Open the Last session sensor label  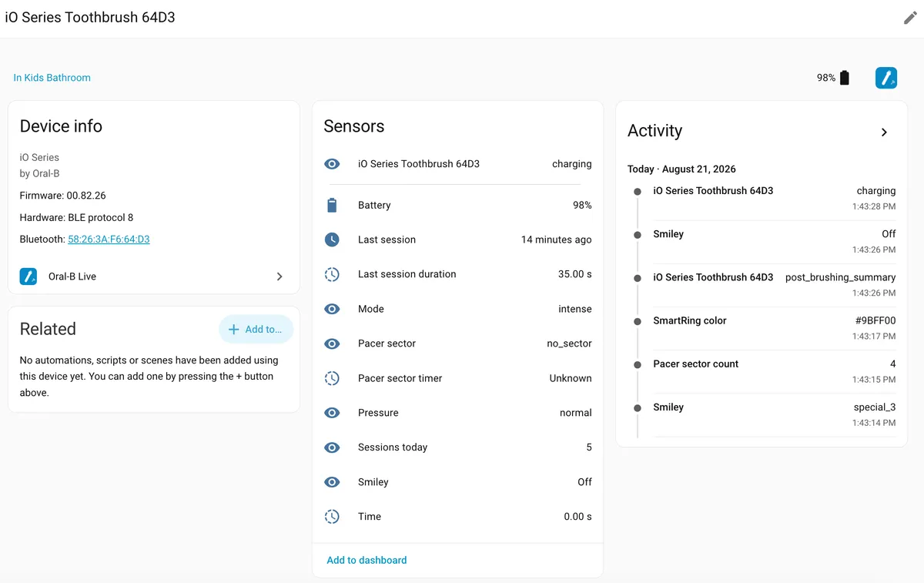coord(387,240)
